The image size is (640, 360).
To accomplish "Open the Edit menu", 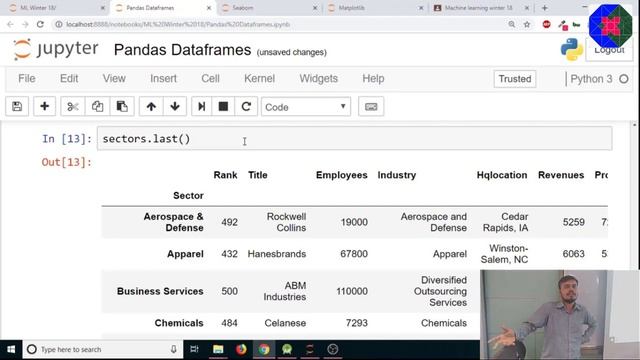I will 69,78.
